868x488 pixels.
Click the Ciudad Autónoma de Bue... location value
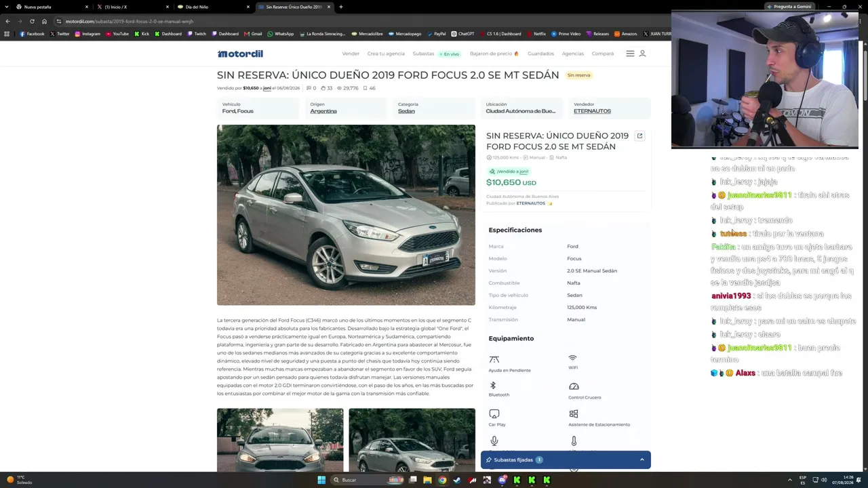520,111
